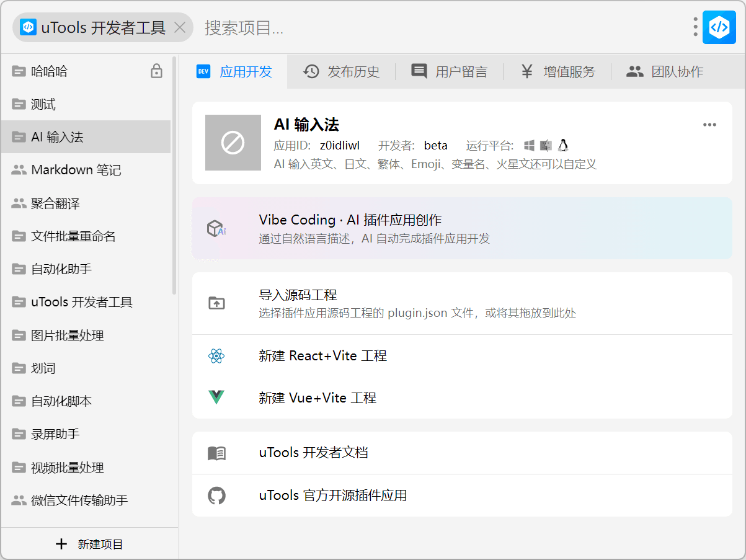Click the book icon for developer docs

(216, 453)
